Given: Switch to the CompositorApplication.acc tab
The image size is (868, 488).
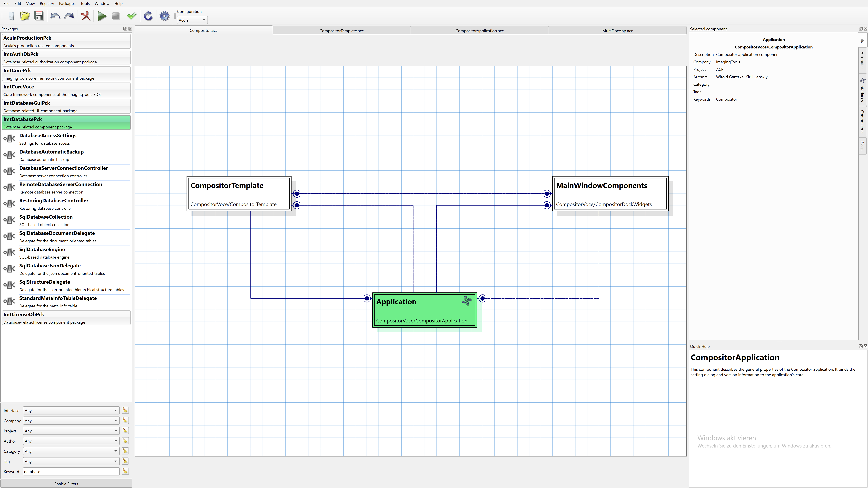Looking at the screenshot, I should click(479, 31).
